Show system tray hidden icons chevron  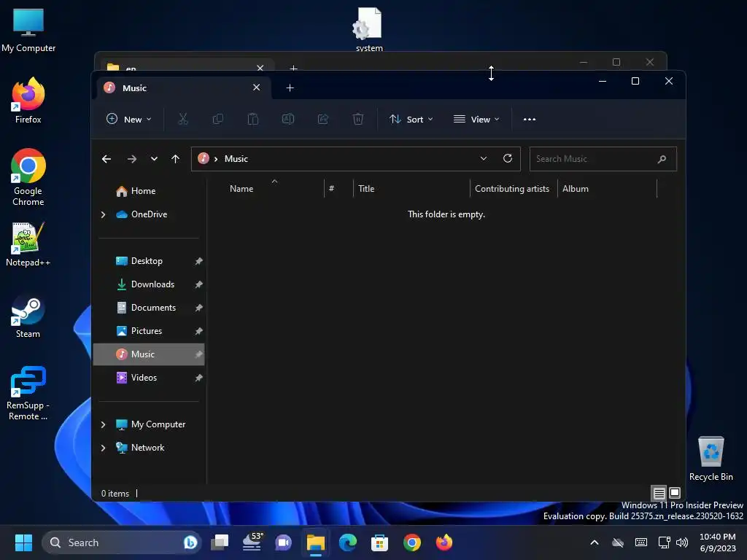point(594,542)
